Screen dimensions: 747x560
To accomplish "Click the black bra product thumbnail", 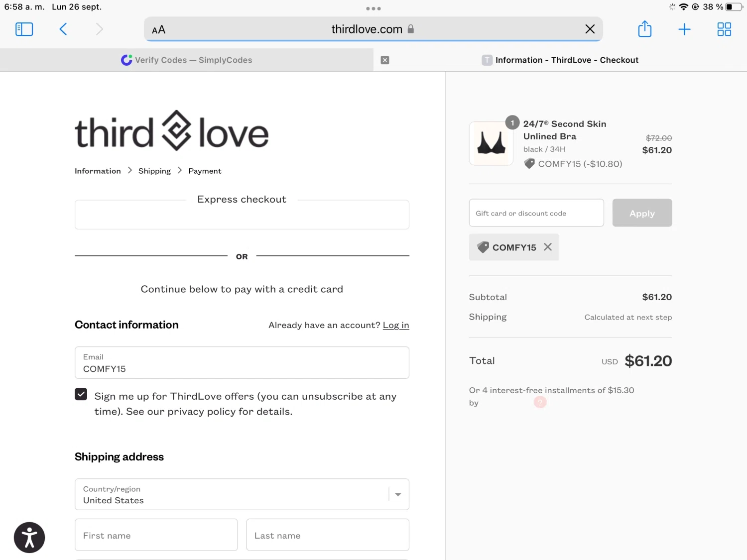I will tap(491, 143).
